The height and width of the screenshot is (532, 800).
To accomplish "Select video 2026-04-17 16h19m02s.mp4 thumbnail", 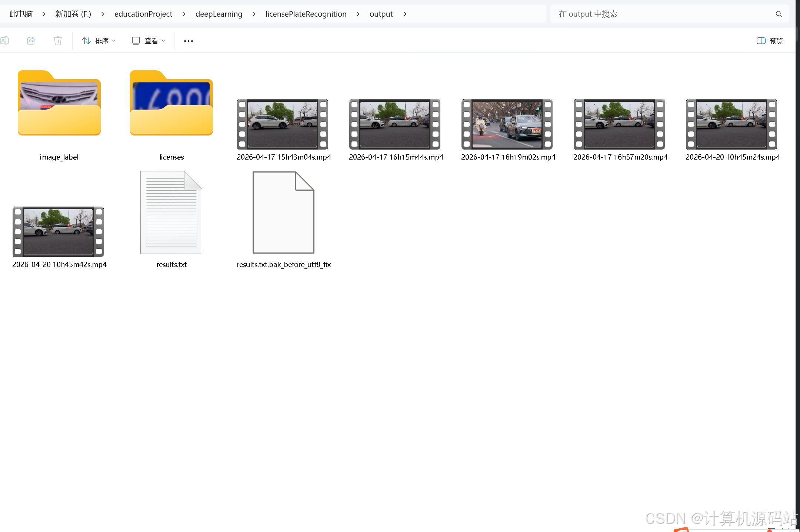I will point(507,124).
